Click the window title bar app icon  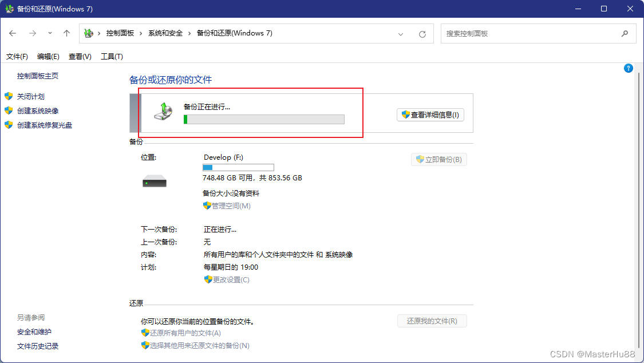click(9, 9)
